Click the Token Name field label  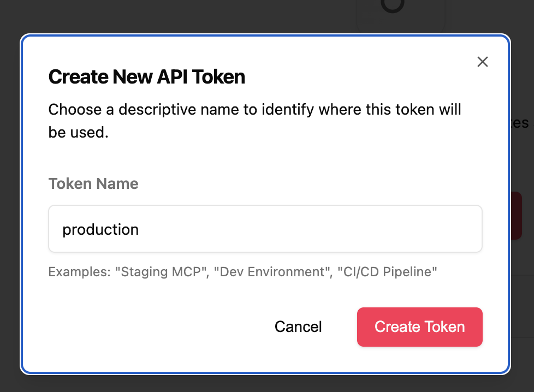coord(93,184)
